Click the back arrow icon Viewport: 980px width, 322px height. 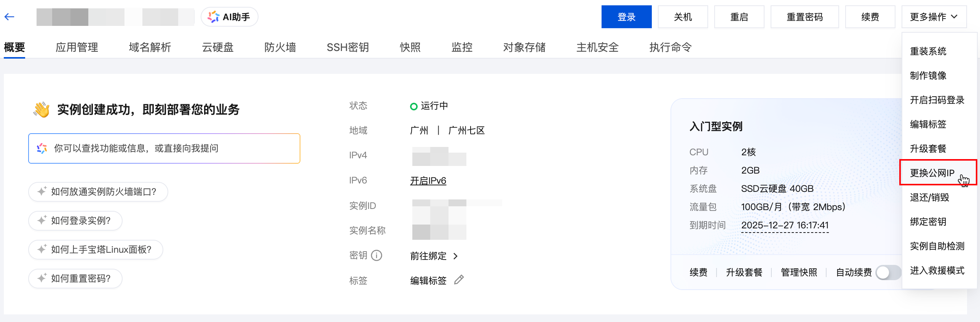[x=10, y=17]
